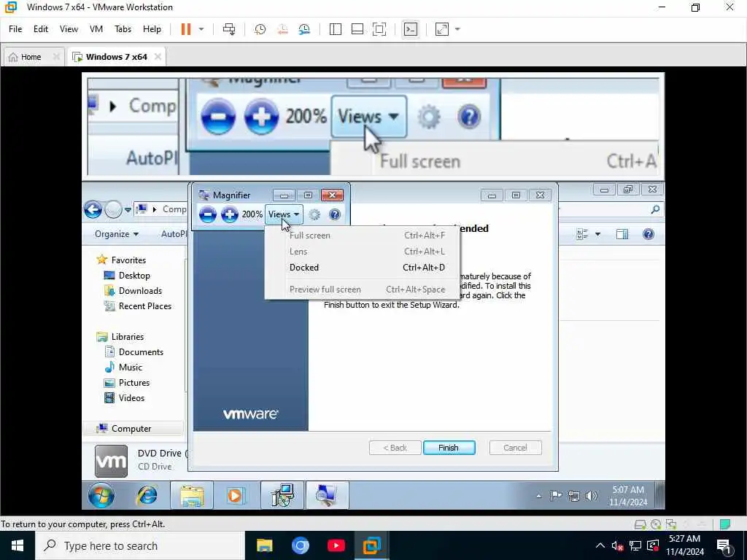
Task: Go back in Explorer with back arrow
Action: click(x=93, y=209)
